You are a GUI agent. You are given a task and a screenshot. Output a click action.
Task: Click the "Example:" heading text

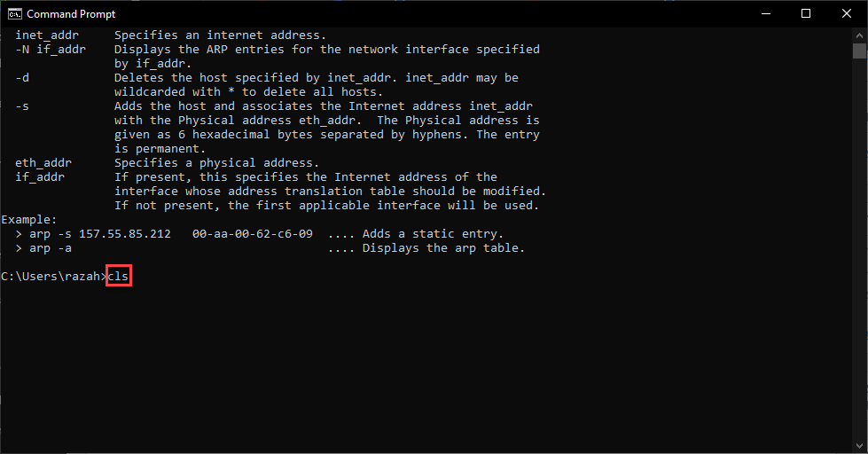[29, 220]
